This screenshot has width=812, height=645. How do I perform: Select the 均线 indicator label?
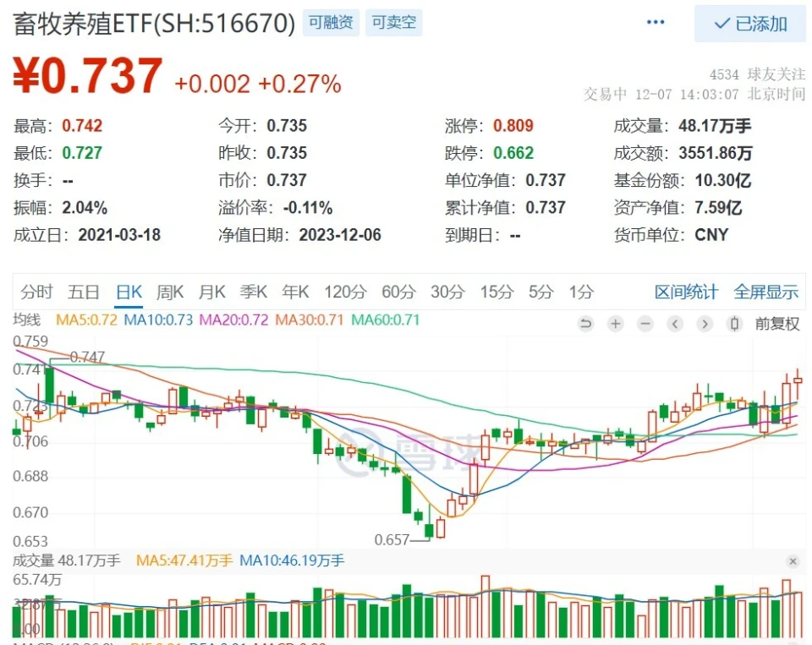click(x=27, y=320)
